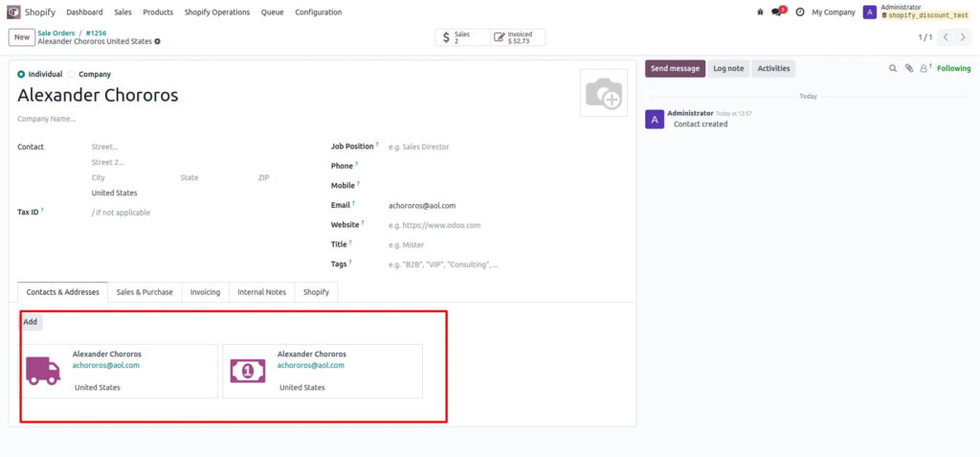Click the paperclip attachments icon

click(x=909, y=69)
